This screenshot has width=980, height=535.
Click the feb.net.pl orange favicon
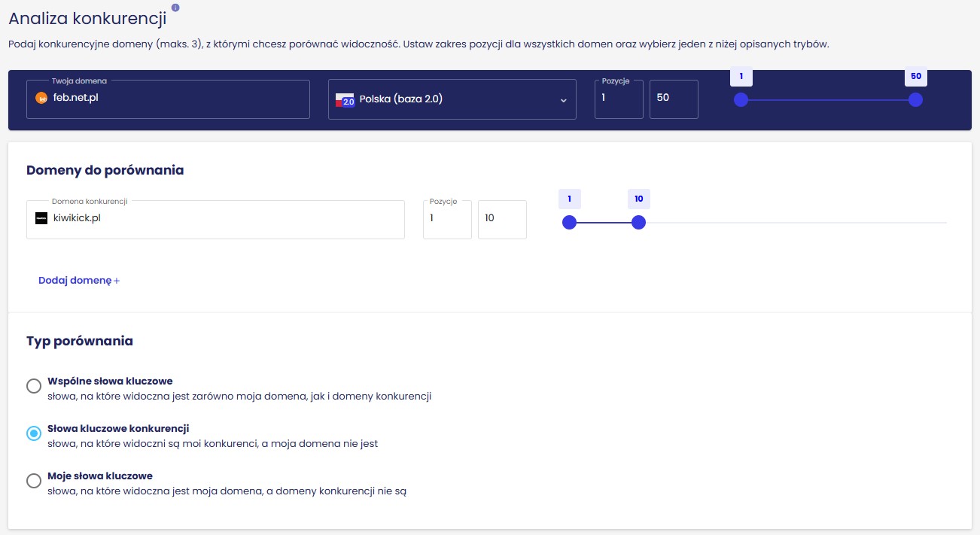click(x=41, y=98)
